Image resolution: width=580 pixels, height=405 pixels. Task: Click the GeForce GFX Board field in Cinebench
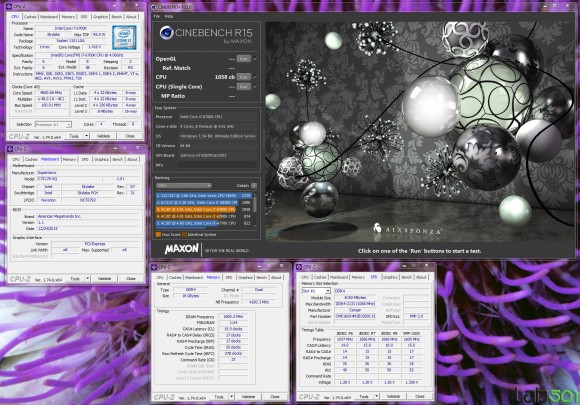click(x=218, y=155)
